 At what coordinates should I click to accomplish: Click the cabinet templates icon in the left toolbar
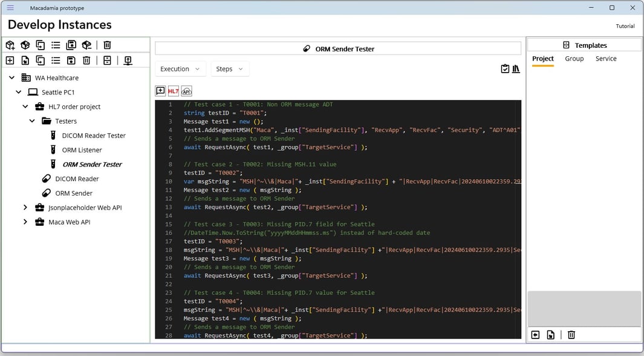point(107,61)
